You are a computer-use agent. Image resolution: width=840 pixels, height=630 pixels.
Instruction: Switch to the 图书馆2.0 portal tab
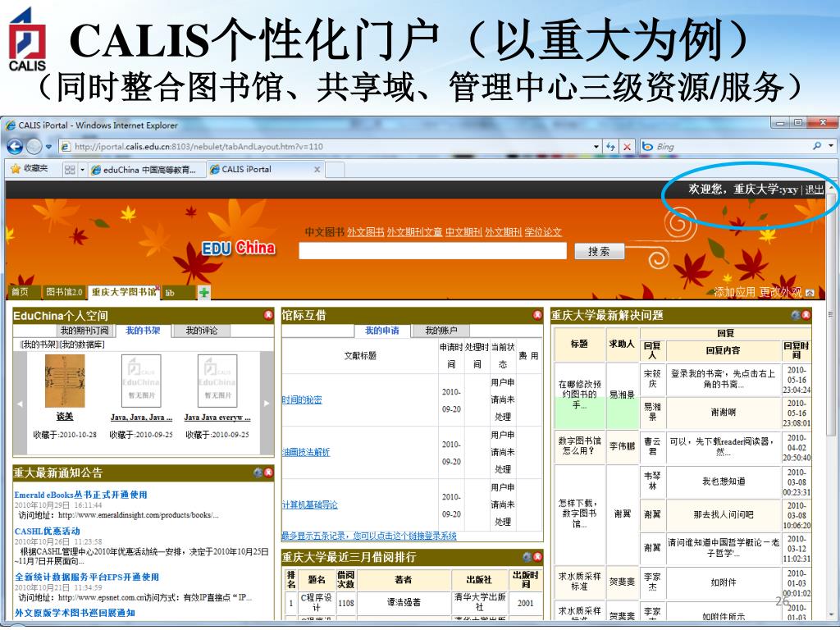pyautogui.click(x=64, y=292)
